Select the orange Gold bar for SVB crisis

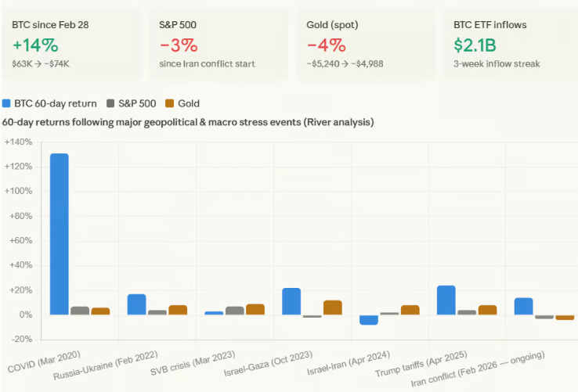click(255, 309)
